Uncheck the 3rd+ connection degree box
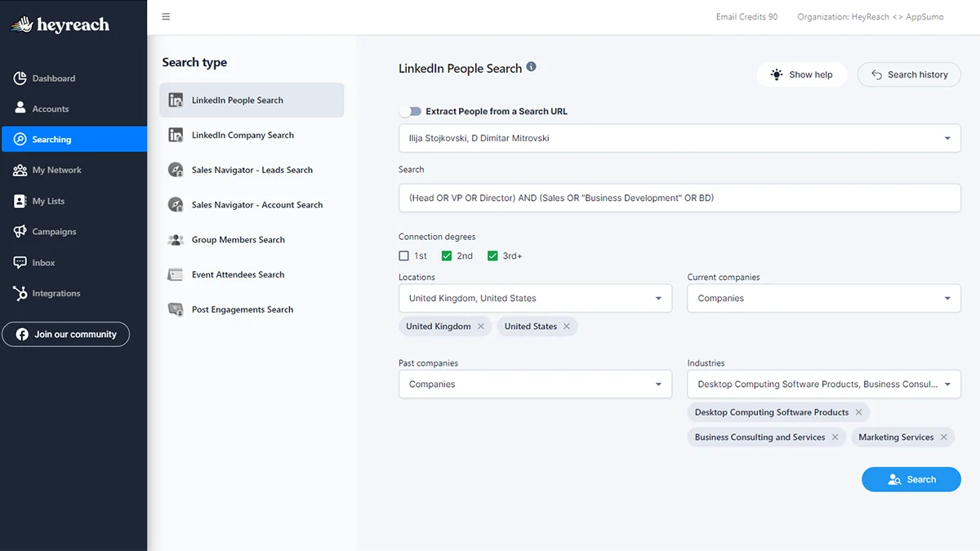This screenshot has width=980, height=551. point(492,256)
